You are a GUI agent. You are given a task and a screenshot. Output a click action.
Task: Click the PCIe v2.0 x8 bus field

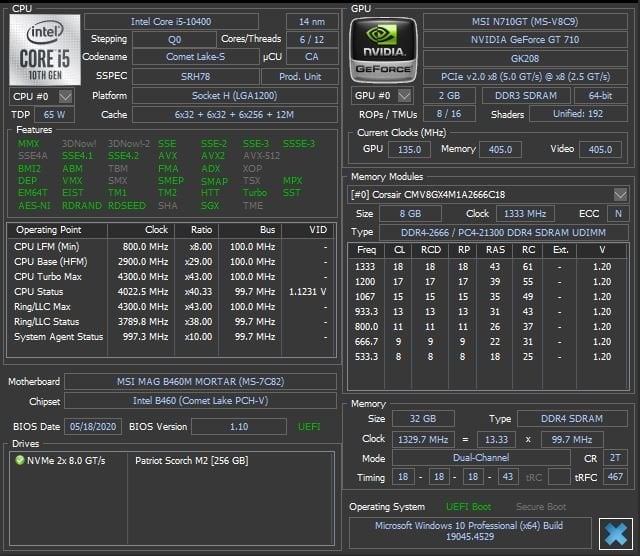(x=525, y=76)
